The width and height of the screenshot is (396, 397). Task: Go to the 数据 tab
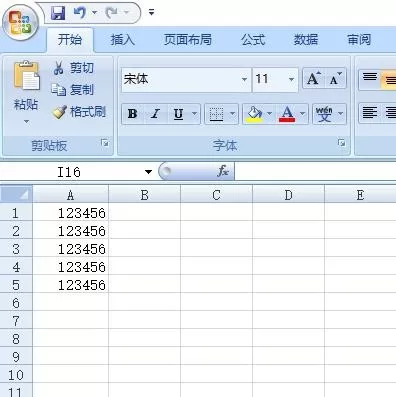(x=305, y=40)
